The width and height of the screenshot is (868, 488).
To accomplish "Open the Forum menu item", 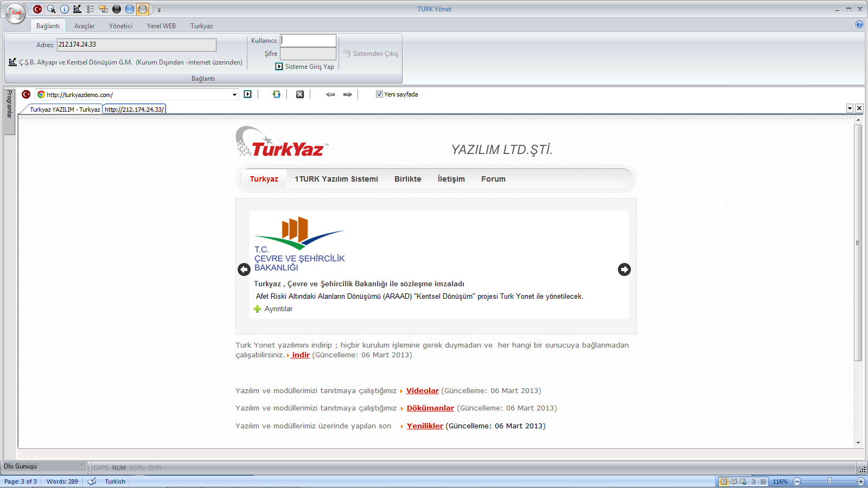I will click(x=493, y=179).
